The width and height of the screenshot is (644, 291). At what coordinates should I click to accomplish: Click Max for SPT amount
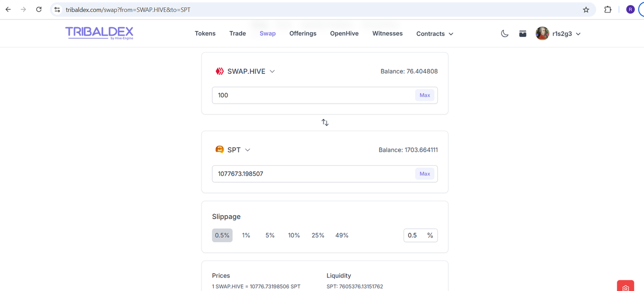[425, 173]
